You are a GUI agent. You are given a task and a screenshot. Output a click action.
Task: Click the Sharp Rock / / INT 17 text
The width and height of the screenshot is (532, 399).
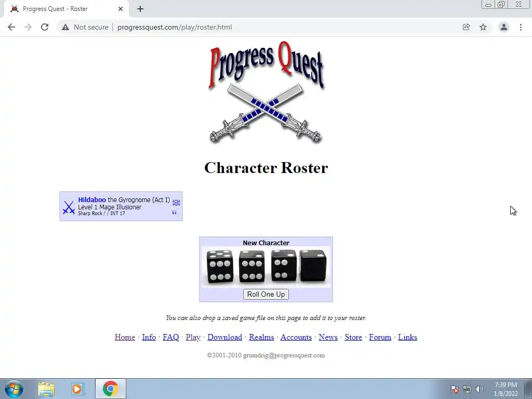coord(101,214)
